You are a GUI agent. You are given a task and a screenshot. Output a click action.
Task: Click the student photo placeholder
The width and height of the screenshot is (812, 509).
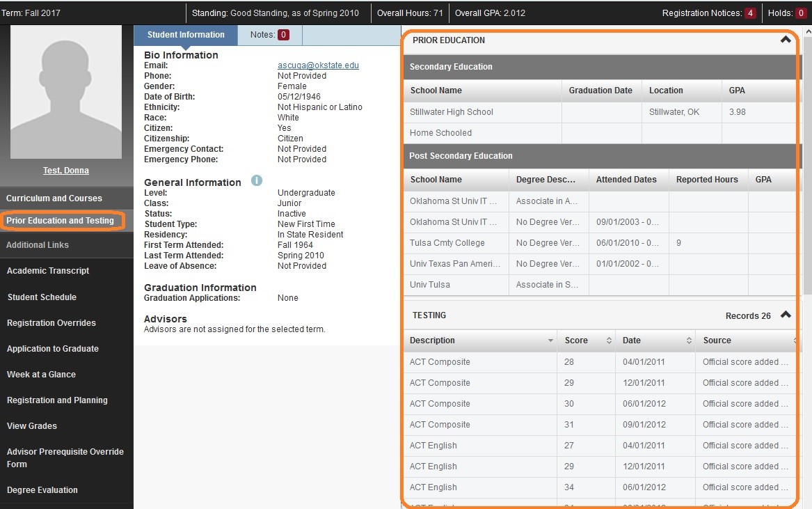(x=65, y=91)
